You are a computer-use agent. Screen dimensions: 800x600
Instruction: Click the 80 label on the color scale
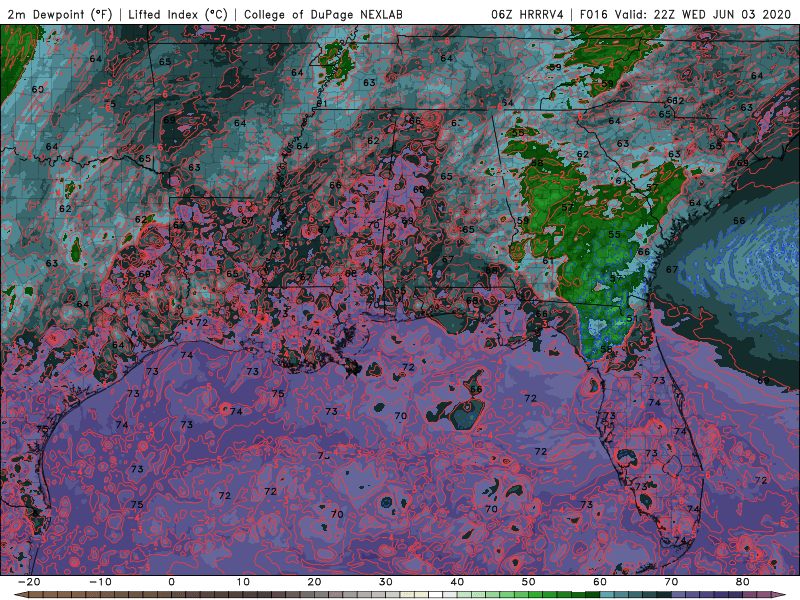point(743,582)
